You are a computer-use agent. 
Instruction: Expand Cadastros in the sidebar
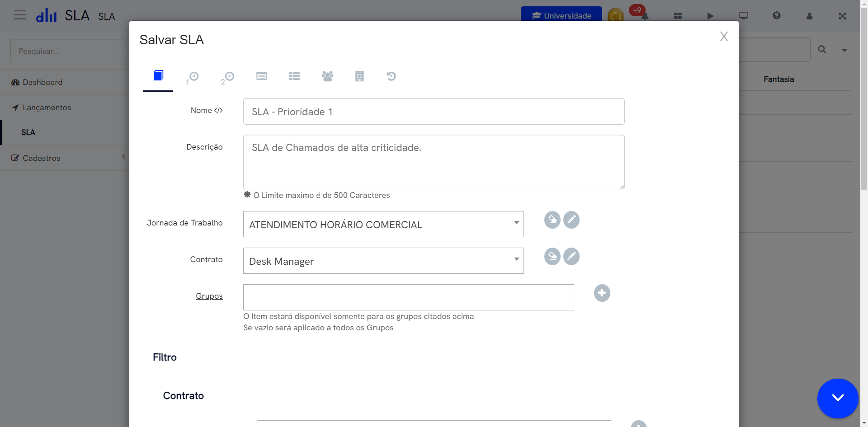click(x=65, y=158)
